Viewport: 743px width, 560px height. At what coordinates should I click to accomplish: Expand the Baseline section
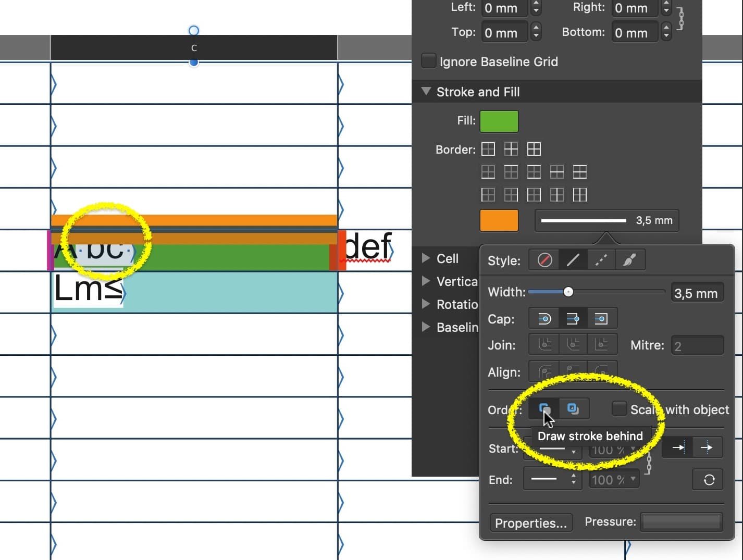425,327
